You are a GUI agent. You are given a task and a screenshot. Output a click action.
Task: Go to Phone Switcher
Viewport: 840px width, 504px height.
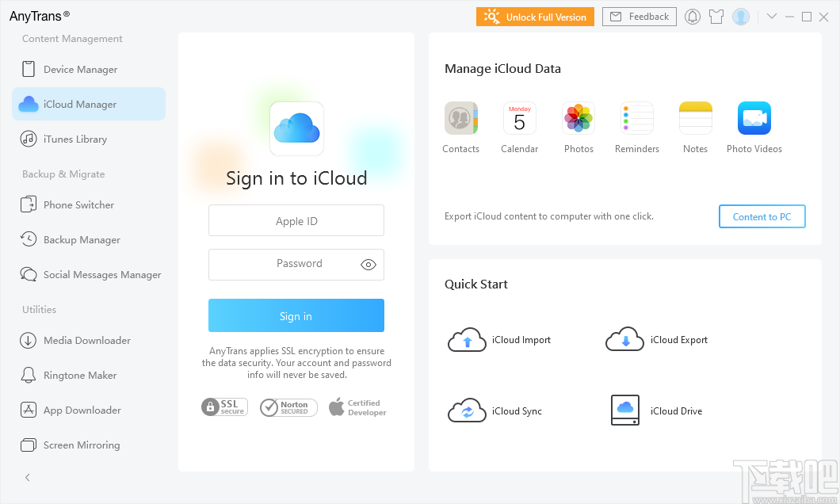coord(89,205)
